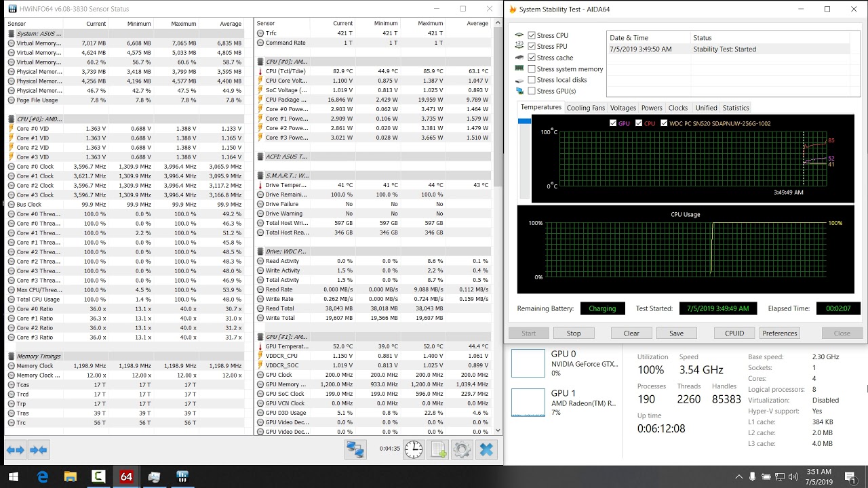Enable the Stress local disks checkbox
This screenshot has height=488, width=868.
(532, 79)
